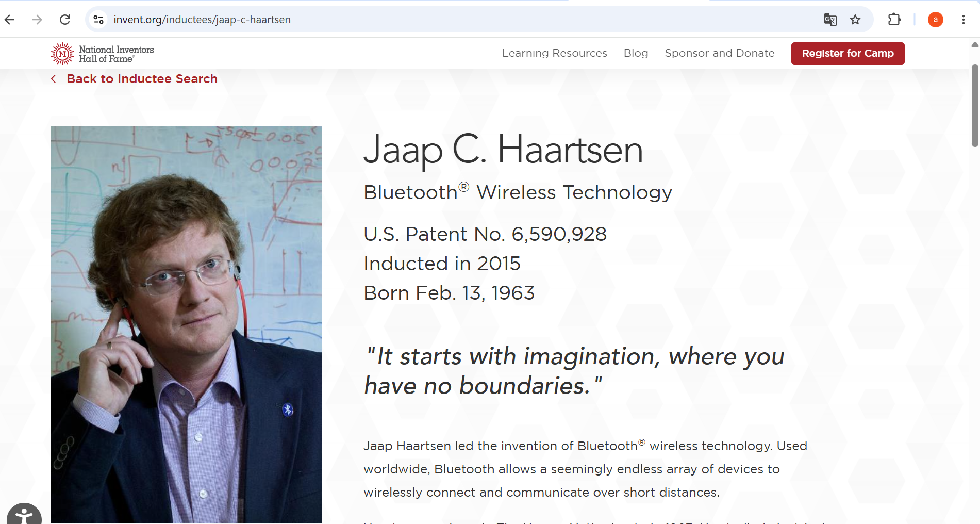This screenshot has height=524, width=980.
Task: Open the Chrome profile avatar
Action: point(936,20)
